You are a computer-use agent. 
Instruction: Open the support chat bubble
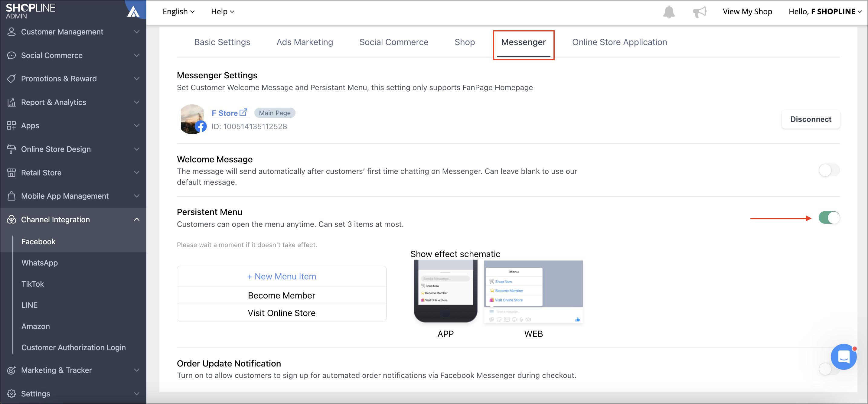[844, 357]
